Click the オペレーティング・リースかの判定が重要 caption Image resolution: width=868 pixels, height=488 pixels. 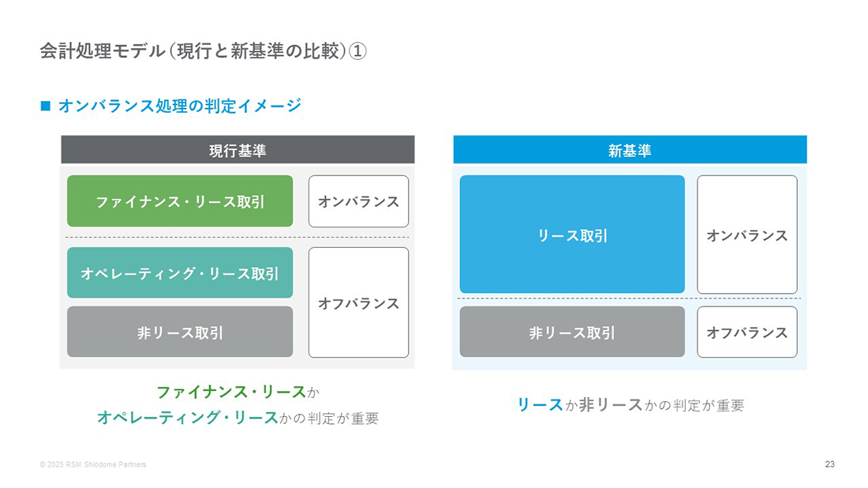[238, 418]
